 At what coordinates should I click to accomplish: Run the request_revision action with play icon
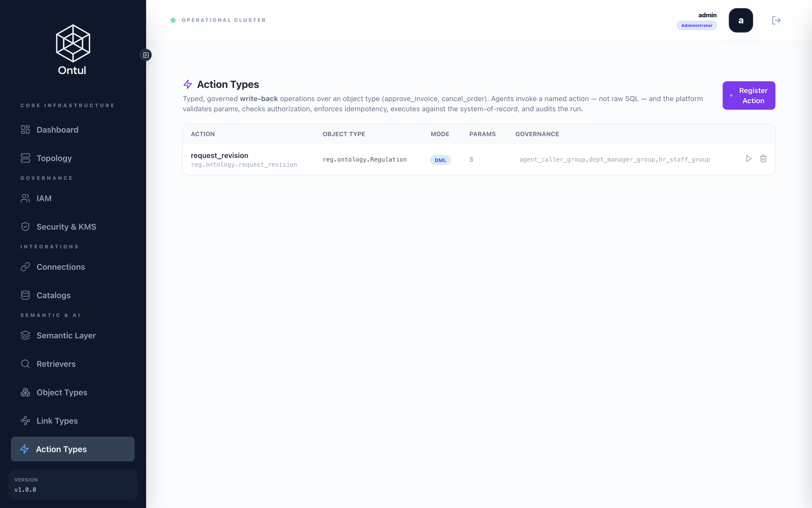(x=749, y=158)
